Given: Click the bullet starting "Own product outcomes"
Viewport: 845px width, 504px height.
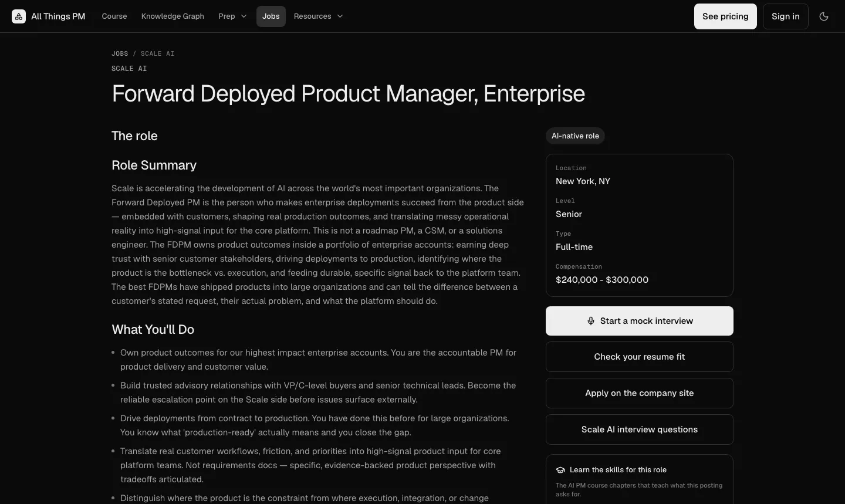Looking at the screenshot, I should point(318,360).
